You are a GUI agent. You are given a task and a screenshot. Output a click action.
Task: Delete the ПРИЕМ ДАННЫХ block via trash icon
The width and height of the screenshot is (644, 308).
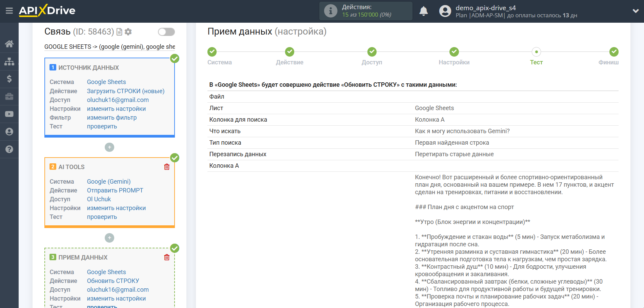[167, 257]
